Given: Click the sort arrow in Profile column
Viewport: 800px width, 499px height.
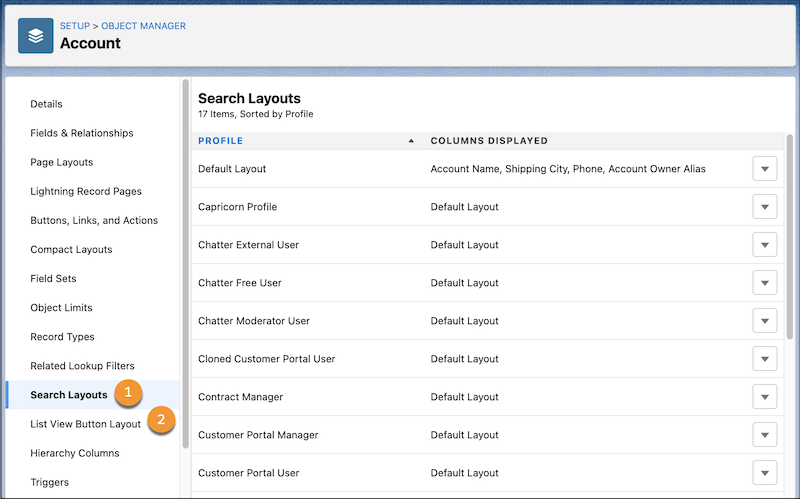Looking at the screenshot, I should [x=411, y=141].
